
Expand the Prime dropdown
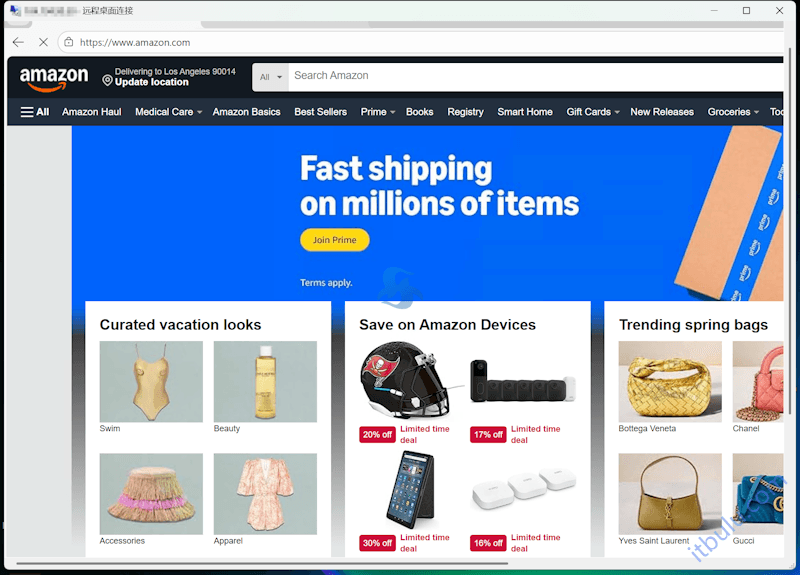click(378, 112)
